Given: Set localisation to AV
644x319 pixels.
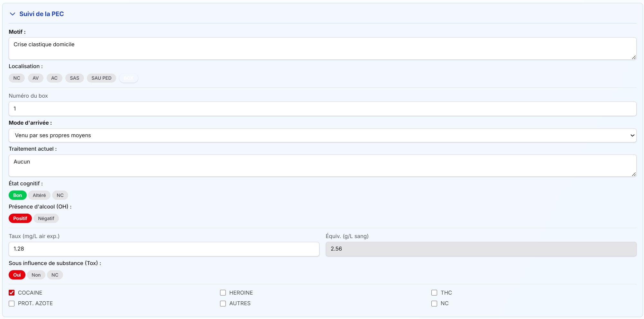Looking at the screenshot, I should 35,78.
